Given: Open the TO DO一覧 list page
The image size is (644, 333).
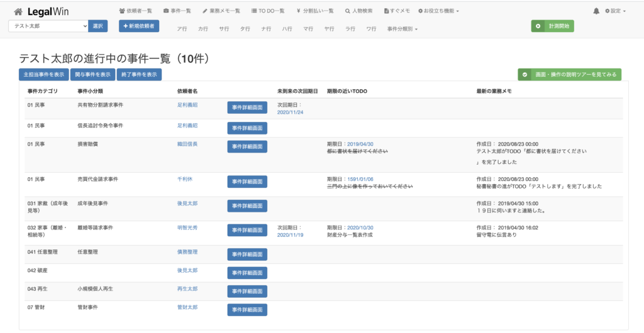Looking at the screenshot, I should coord(267,11).
